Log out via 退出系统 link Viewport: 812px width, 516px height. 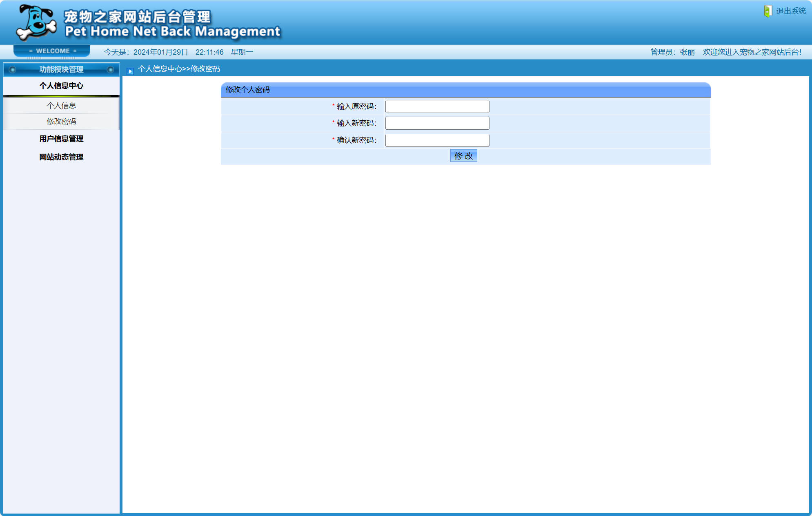point(790,11)
